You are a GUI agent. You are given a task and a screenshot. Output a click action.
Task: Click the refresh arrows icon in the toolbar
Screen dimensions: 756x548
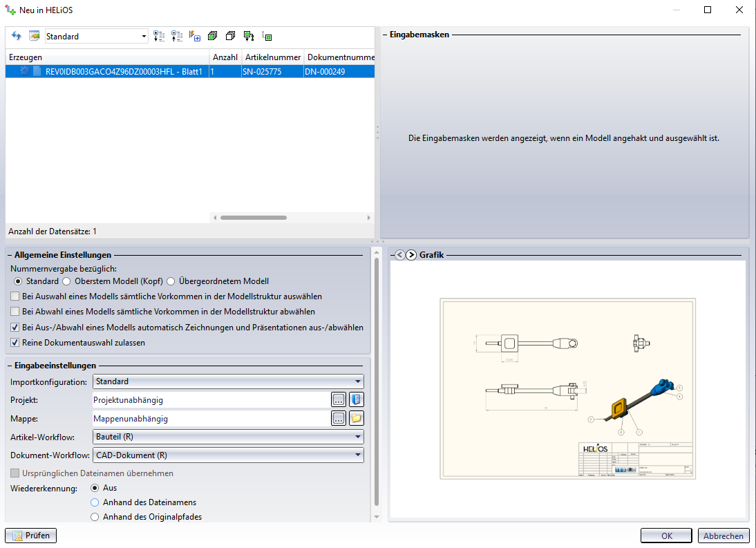(x=17, y=36)
